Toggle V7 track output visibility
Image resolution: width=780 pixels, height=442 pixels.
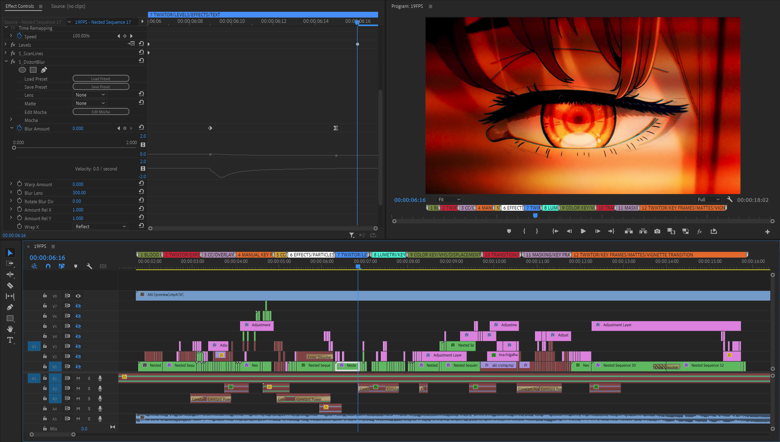coord(78,306)
